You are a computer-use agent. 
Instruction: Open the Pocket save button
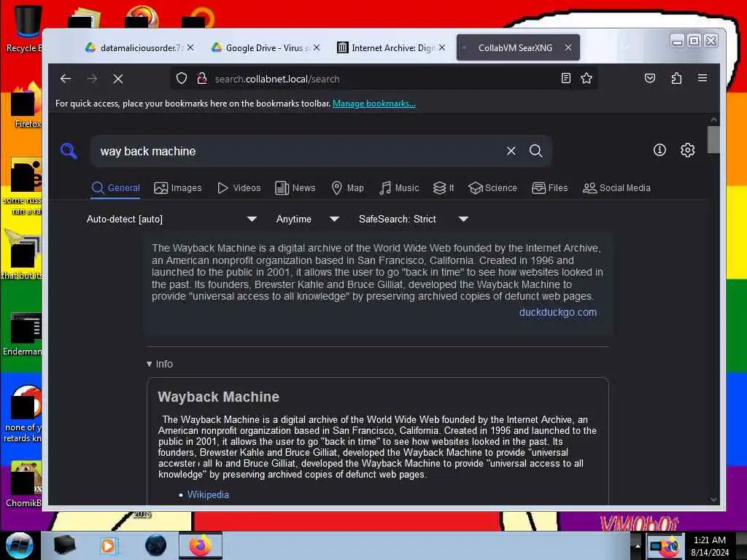pos(650,78)
